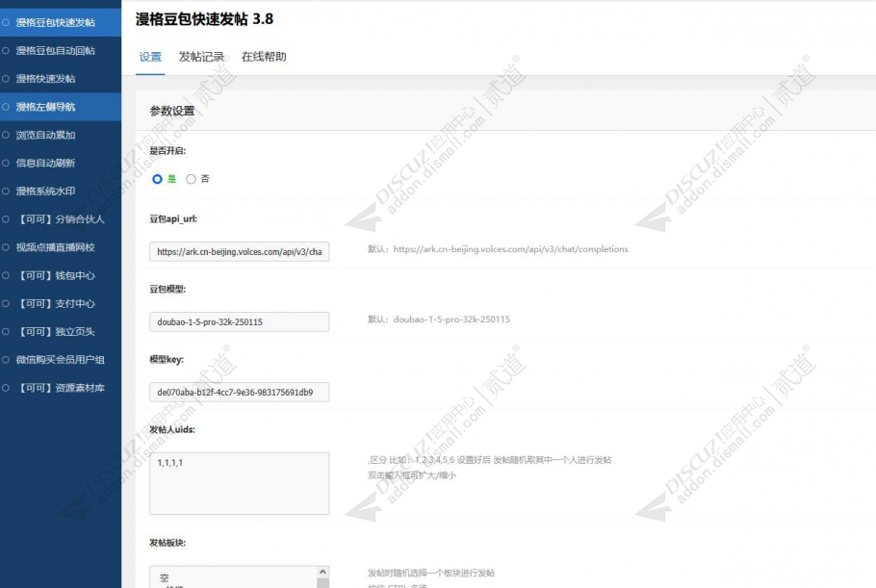The height and width of the screenshot is (588, 876).
Task: Click the 漫格豆包快速发帖 3.8 page title
Action: [204, 19]
